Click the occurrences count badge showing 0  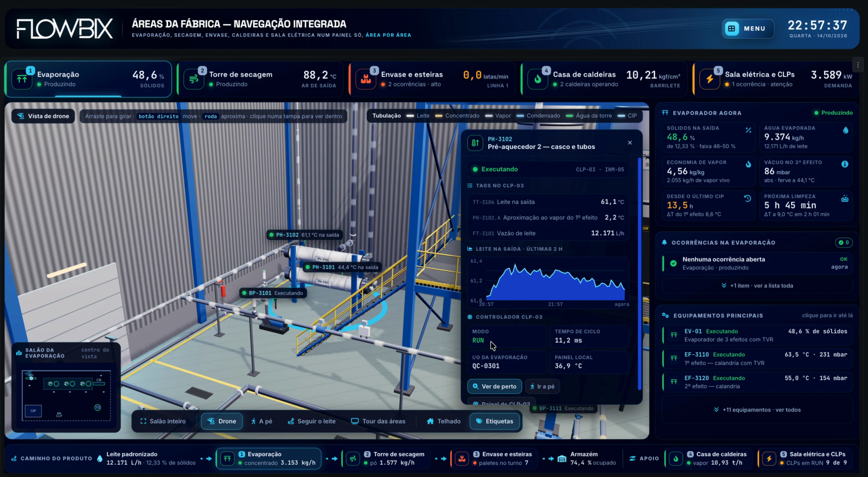(x=844, y=243)
